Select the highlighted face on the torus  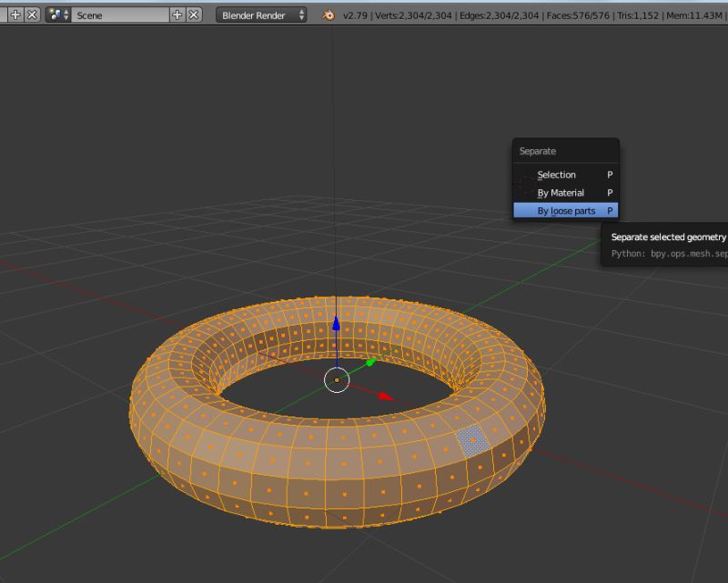point(474,441)
